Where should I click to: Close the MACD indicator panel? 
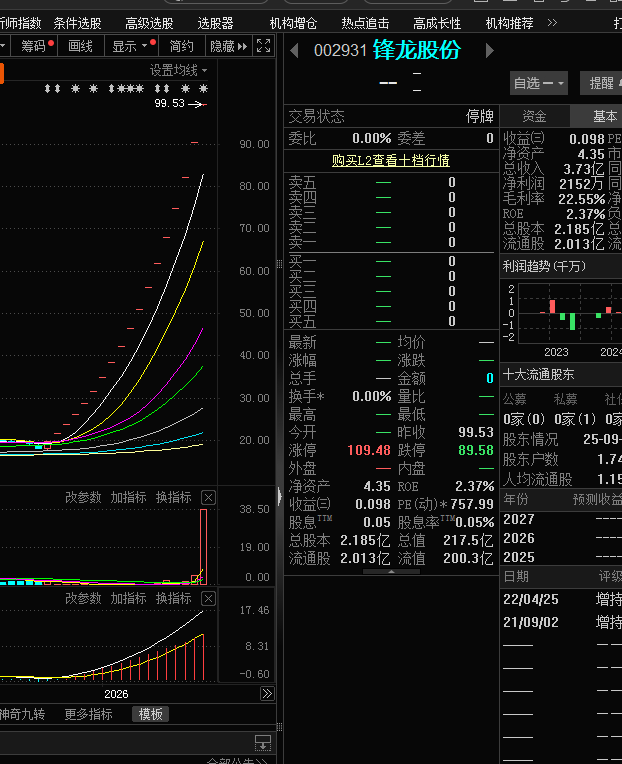tap(208, 598)
